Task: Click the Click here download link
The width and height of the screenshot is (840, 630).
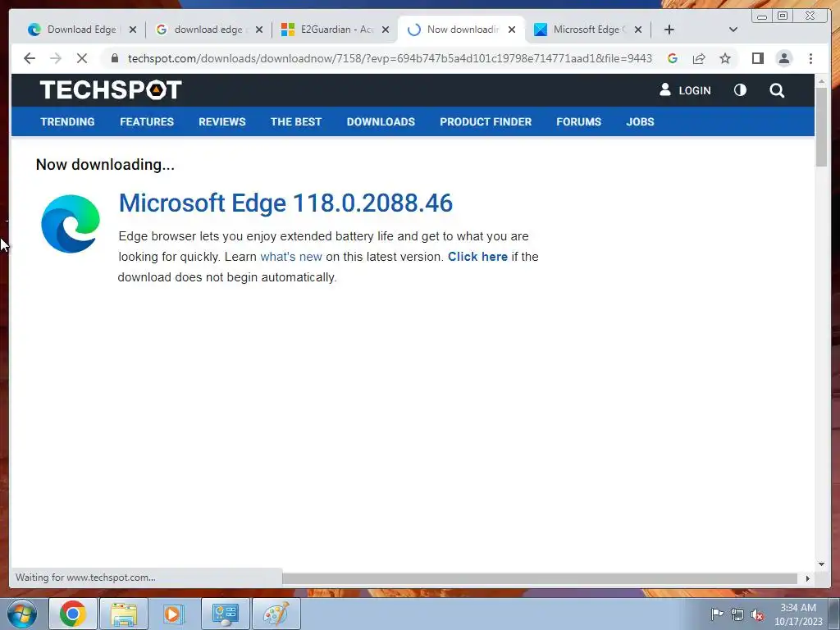Action: (x=477, y=257)
